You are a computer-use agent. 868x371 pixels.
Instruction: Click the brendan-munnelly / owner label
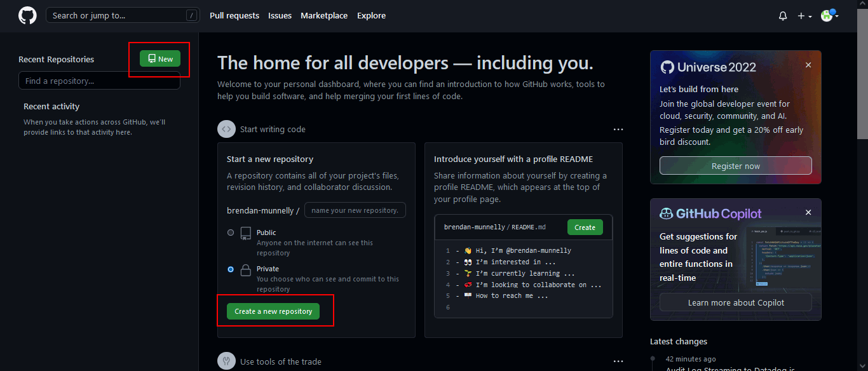pyautogui.click(x=263, y=210)
